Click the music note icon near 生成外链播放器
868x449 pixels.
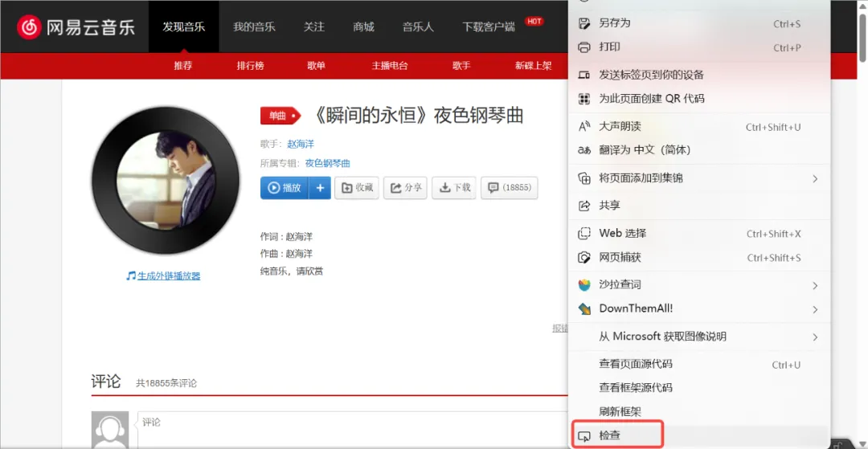coord(131,276)
